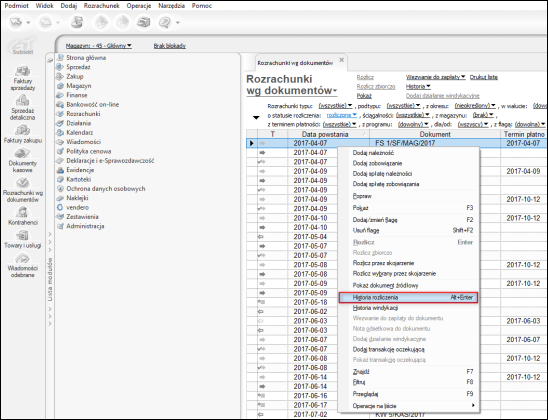Click the printer icon in top toolbar
Screen dimensions: 548x420
(144, 23)
